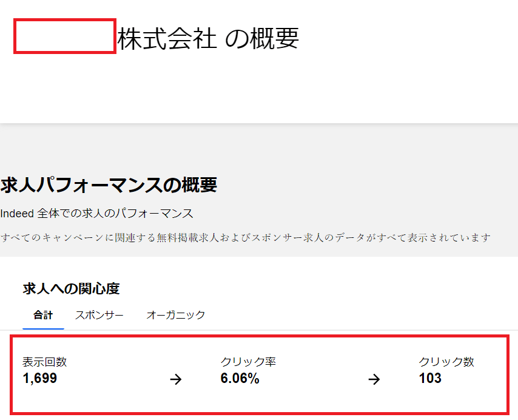Click the すべてのキャンペーン description text

(x=245, y=237)
